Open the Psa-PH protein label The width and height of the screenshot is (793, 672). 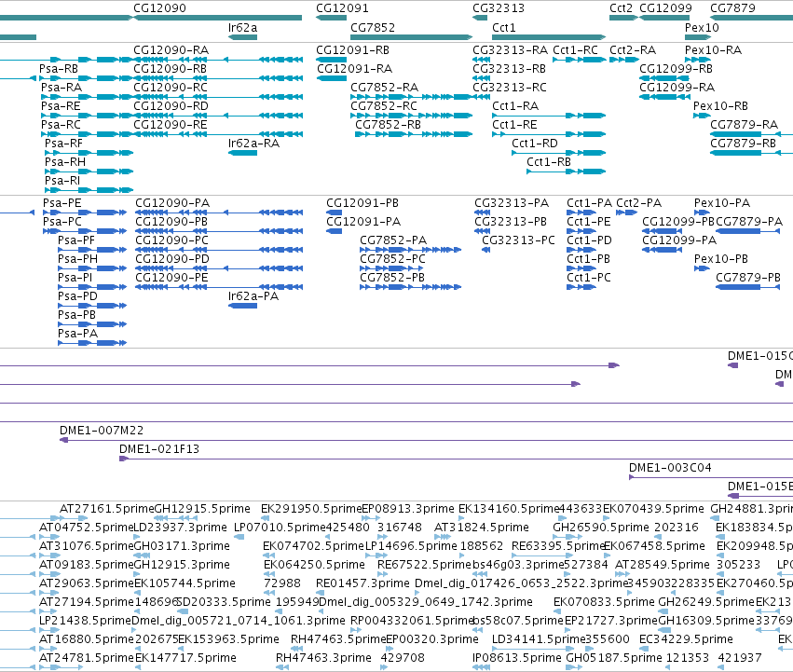click(x=78, y=258)
